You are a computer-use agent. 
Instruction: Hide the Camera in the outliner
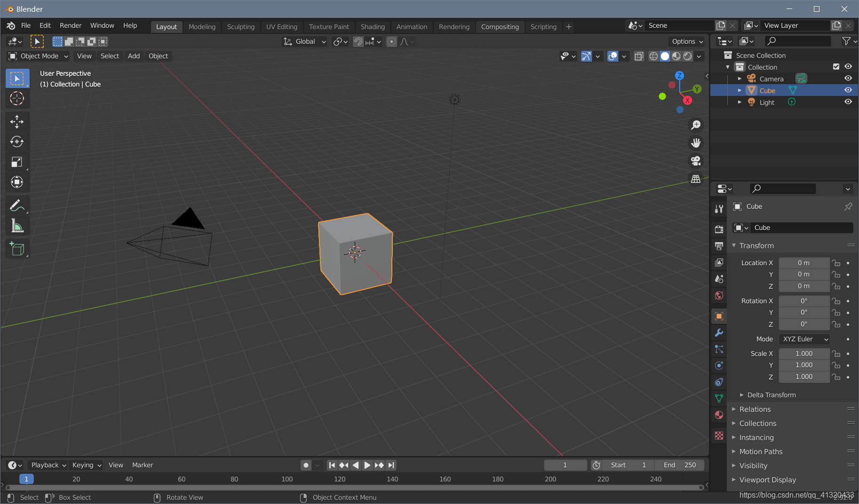(848, 78)
